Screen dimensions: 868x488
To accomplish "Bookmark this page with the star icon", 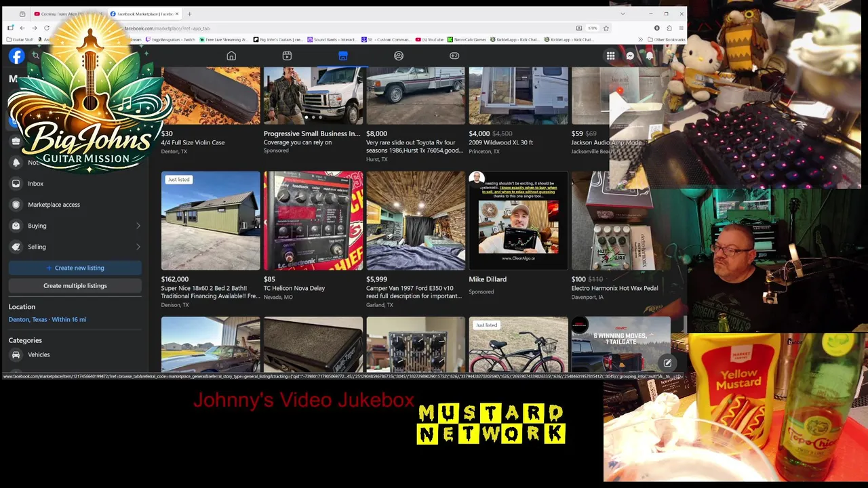I will (606, 28).
